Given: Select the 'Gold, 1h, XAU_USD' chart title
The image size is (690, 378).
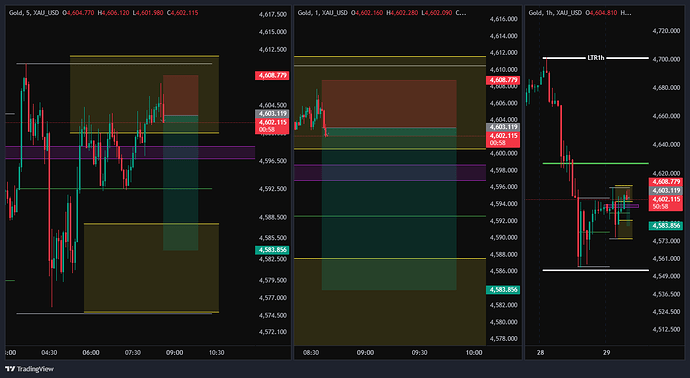Looking at the screenshot, I should 555,13.
